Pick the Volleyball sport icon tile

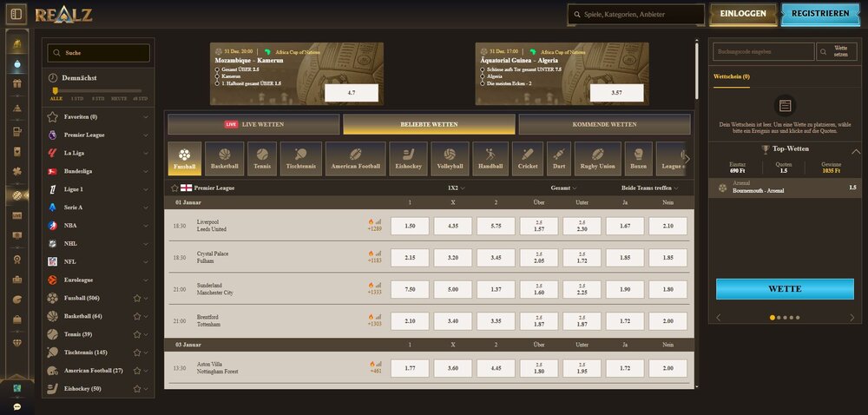tap(450, 159)
